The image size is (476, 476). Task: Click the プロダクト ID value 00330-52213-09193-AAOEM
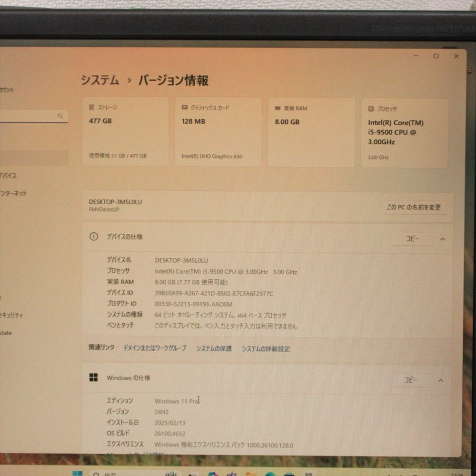click(x=194, y=304)
